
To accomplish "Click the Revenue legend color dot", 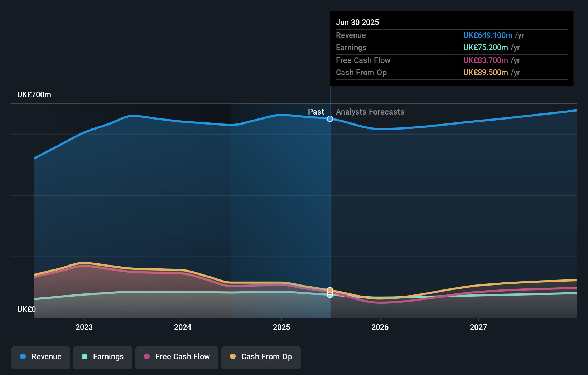I will coord(23,357).
